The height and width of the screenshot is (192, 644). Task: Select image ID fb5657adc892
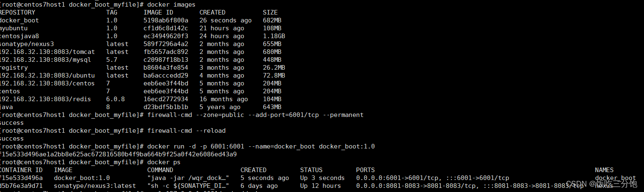[x=166, y=52]
